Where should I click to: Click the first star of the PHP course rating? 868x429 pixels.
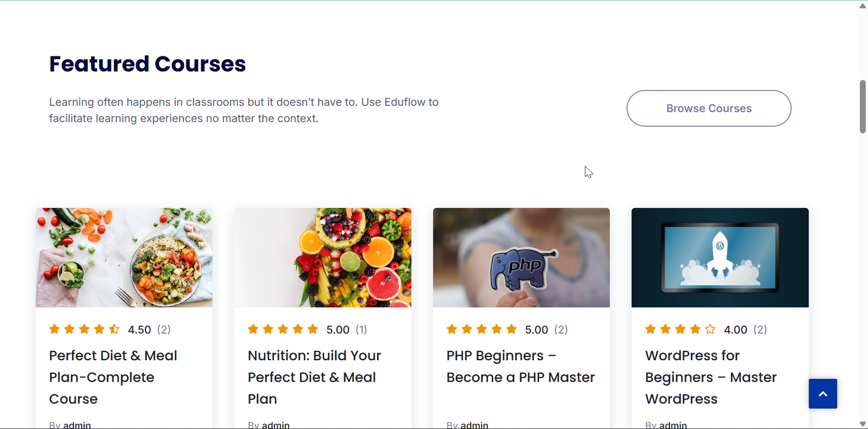tap(452, 329)
